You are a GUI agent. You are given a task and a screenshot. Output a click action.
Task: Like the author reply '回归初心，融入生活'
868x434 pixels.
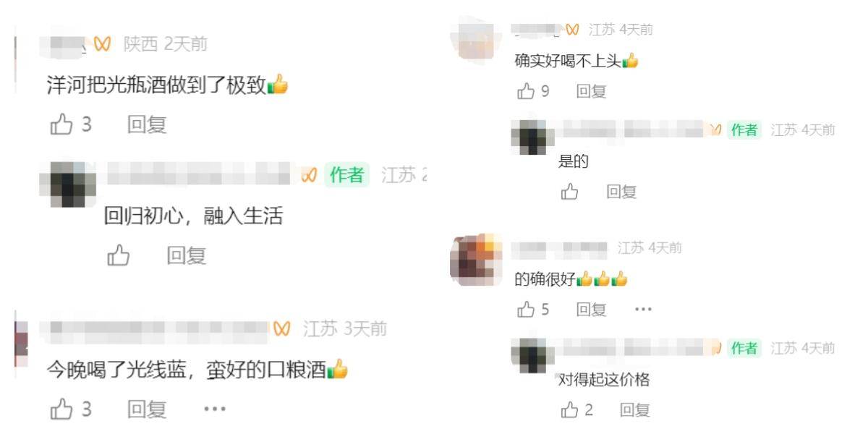point(119,255)
